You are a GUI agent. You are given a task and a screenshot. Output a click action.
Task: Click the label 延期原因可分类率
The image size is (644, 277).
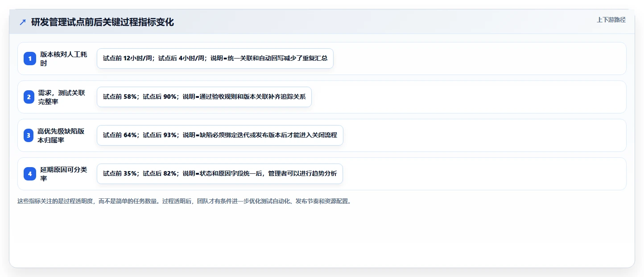tap(64, 174)
